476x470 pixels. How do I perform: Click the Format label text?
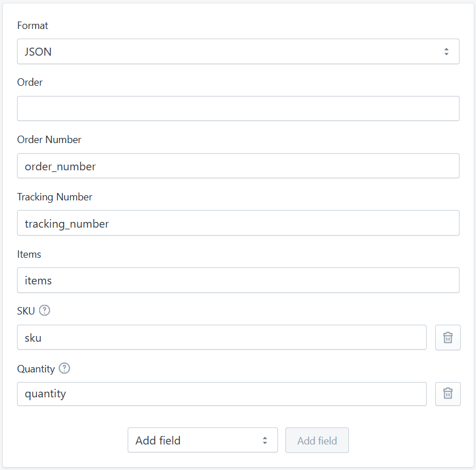32,26
